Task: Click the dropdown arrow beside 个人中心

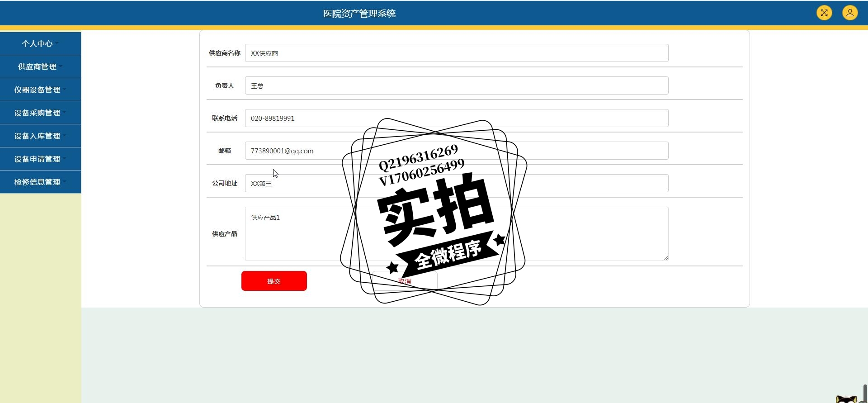Action: (57, 43)
